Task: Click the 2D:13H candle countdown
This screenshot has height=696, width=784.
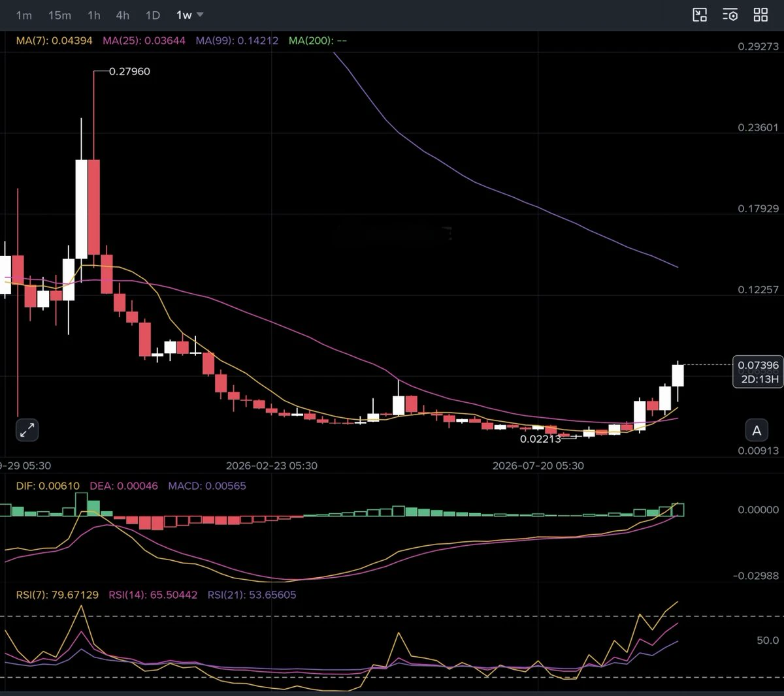Action: tap(760, 379)
